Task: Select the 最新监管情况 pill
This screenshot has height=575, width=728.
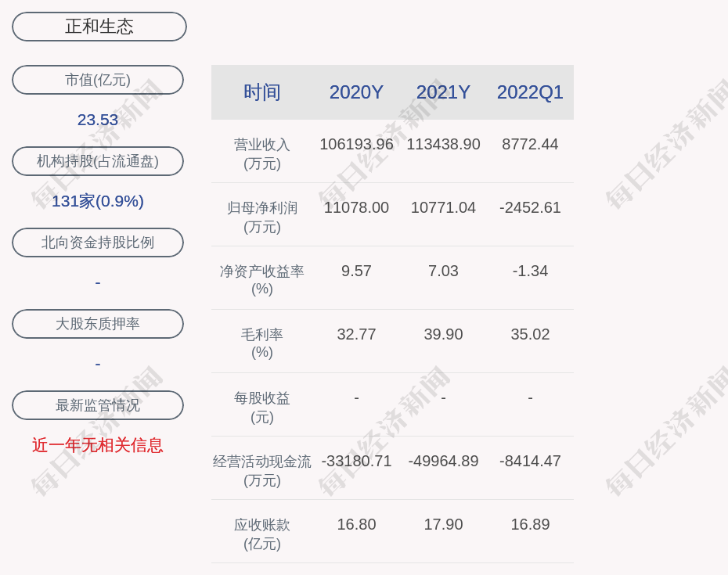Action: tap(98, 405)
